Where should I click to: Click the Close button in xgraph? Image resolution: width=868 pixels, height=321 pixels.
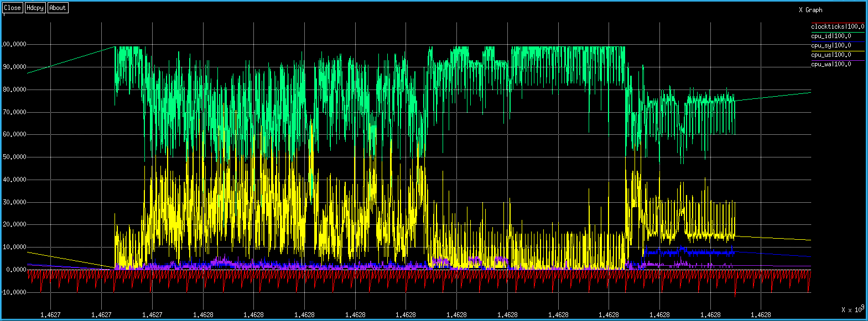12,8
